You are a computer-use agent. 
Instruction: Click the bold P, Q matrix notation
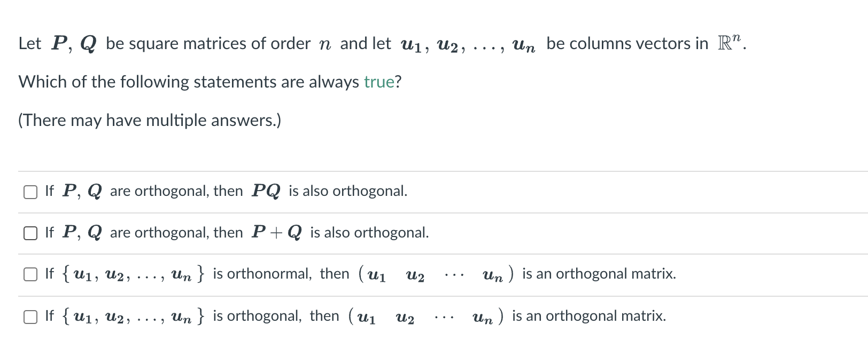[73, 43]
